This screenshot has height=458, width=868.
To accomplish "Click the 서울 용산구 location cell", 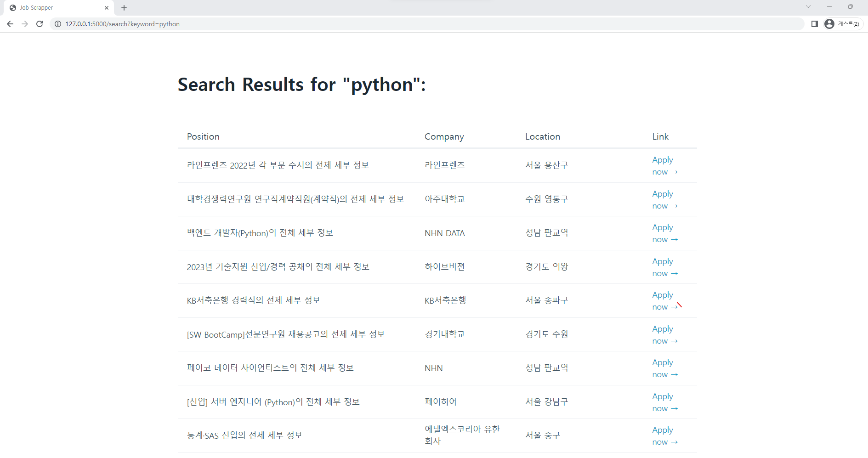I will tap(547, 165).
